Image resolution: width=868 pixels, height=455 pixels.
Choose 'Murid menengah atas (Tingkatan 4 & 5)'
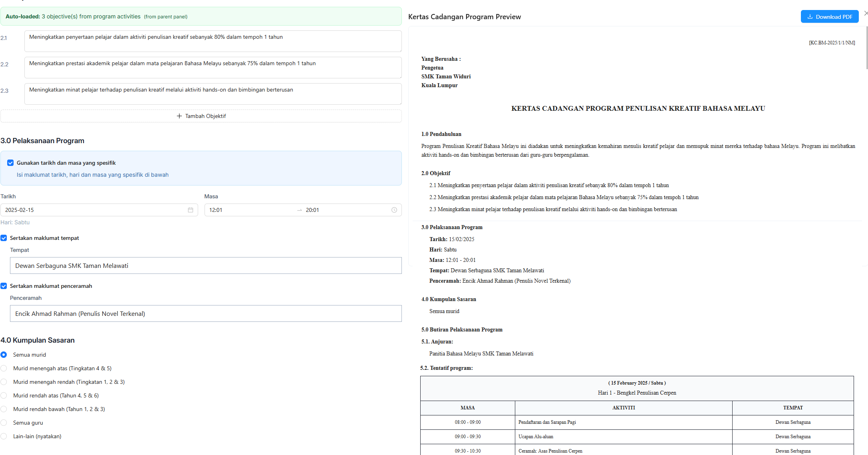click(4, 368)
